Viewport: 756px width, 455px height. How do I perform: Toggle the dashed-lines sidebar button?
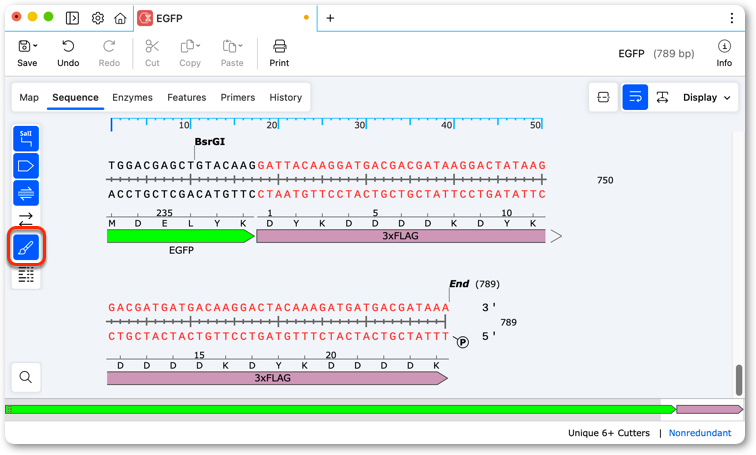coord(26,275)
